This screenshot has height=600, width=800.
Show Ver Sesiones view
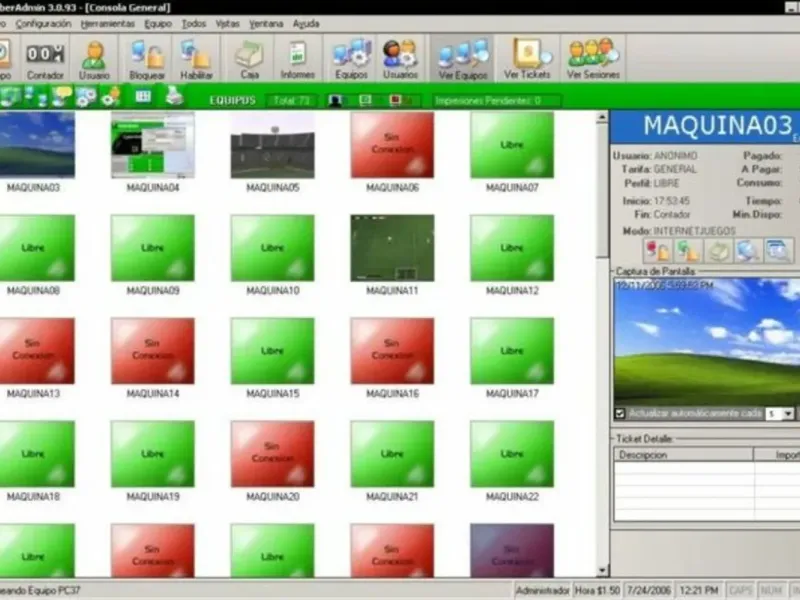[593, 58]
